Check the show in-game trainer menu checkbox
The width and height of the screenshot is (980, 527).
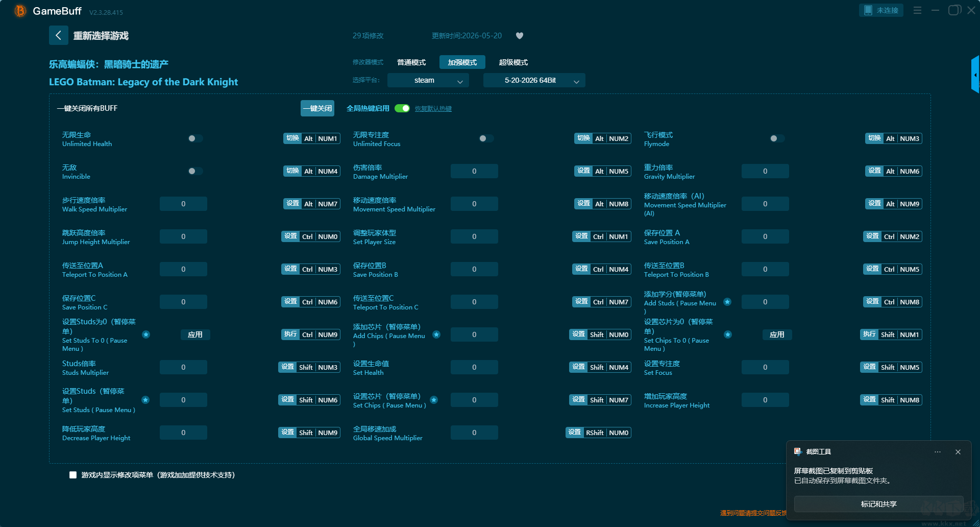click(x=73, y=475)
